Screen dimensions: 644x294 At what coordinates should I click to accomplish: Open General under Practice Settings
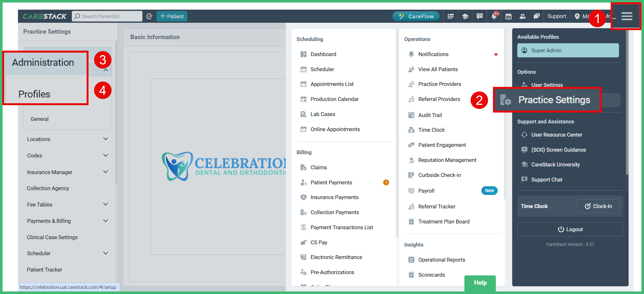[39, 119]
